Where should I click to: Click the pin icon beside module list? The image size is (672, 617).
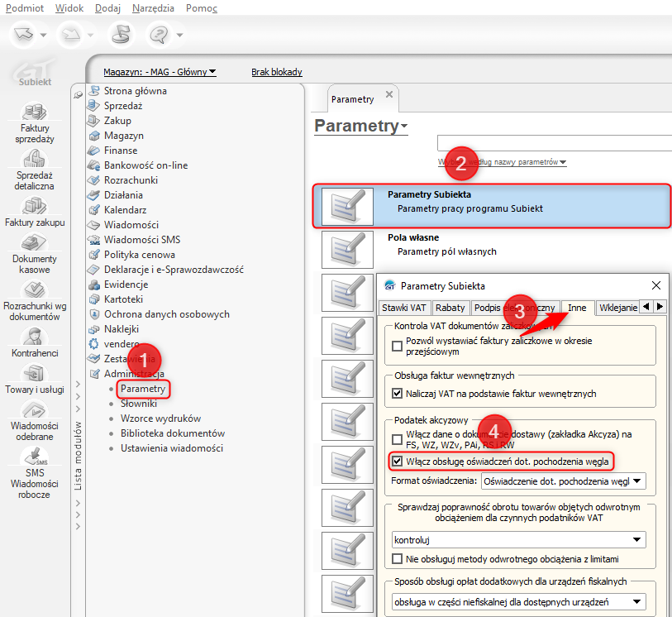tap(78, 95)
